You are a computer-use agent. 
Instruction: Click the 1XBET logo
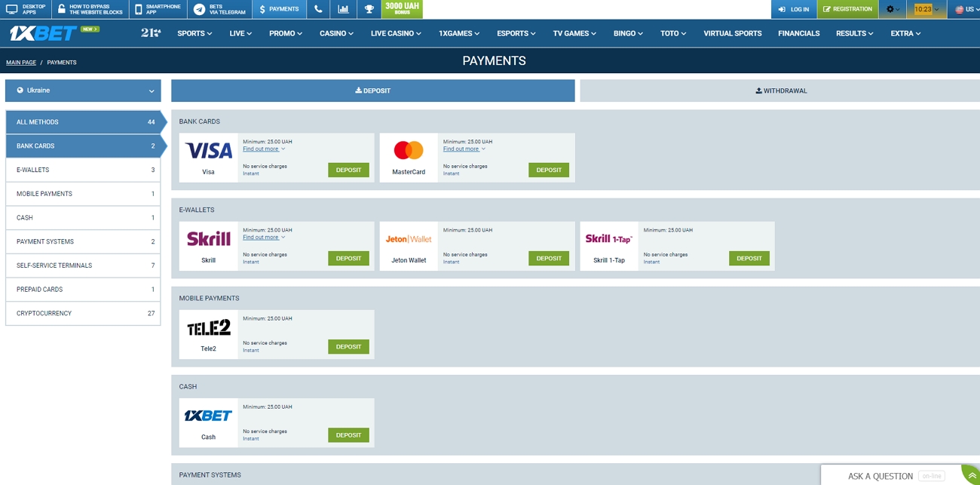pyautogui.click(x=42, y=33)
